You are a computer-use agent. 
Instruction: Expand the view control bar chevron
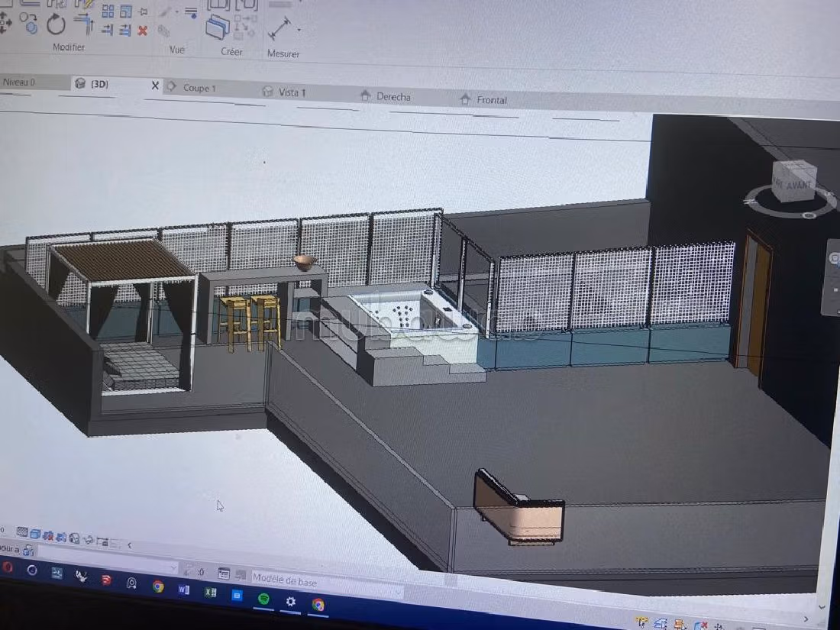coord(129,545)
